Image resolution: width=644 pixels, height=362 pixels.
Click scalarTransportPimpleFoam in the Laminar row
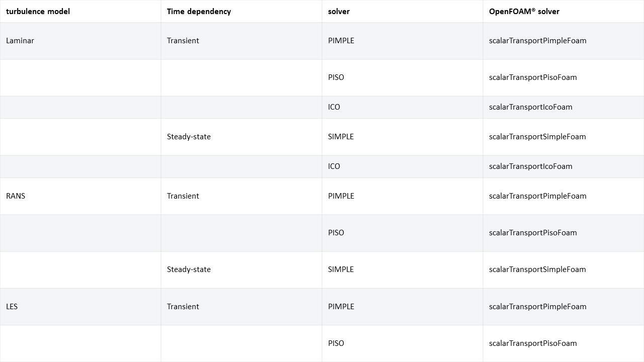537,41
